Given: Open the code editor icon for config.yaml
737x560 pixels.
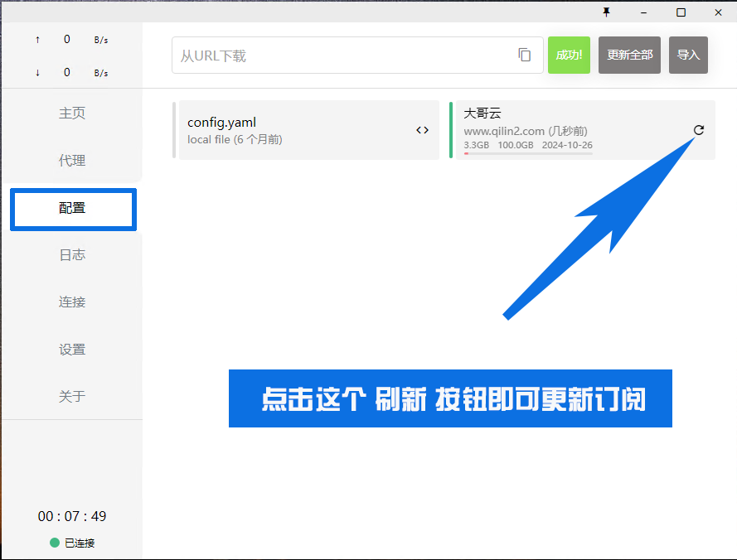Looking at the screenshot, I should (422, 130).
